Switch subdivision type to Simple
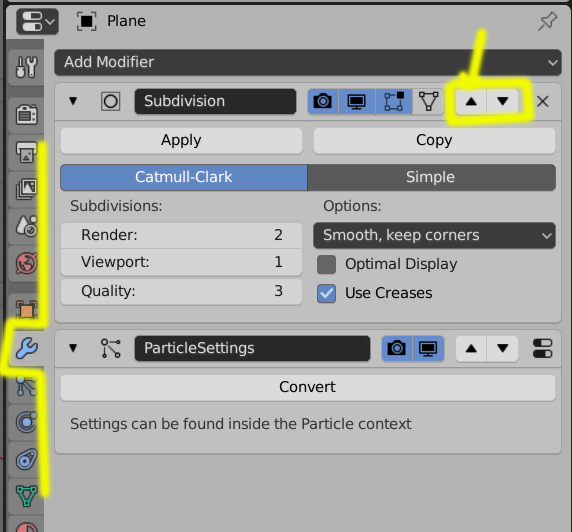This screenshot has width=572, height=532. 432,177
